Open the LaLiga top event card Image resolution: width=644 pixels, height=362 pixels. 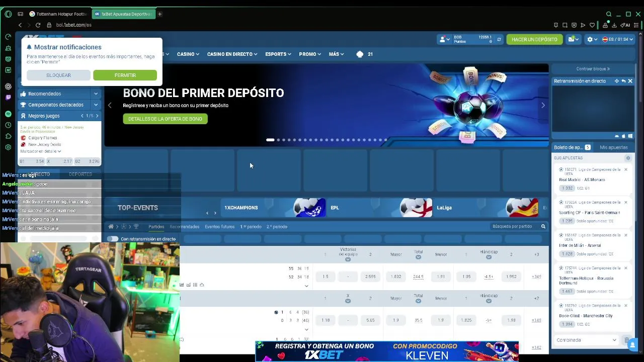[486, 208]
